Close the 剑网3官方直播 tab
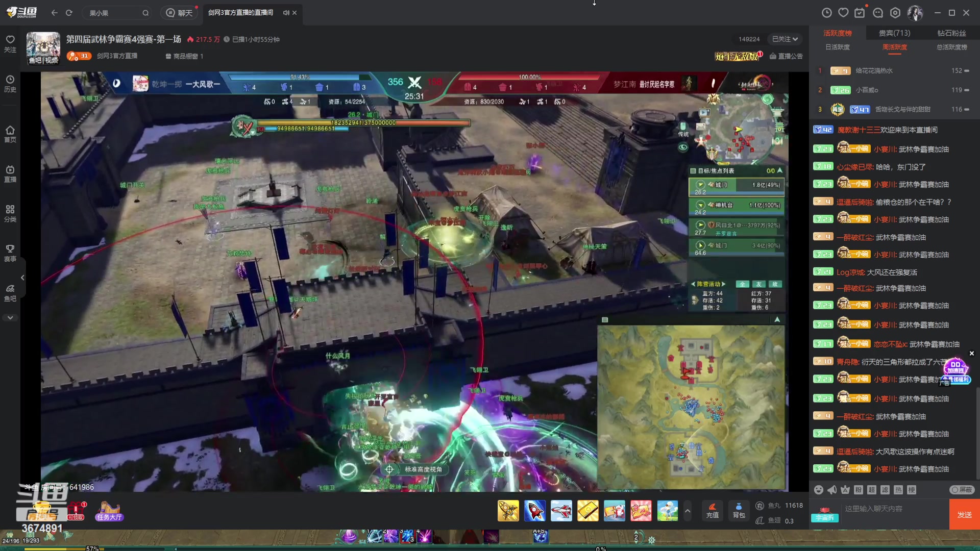 pos(295,13)
